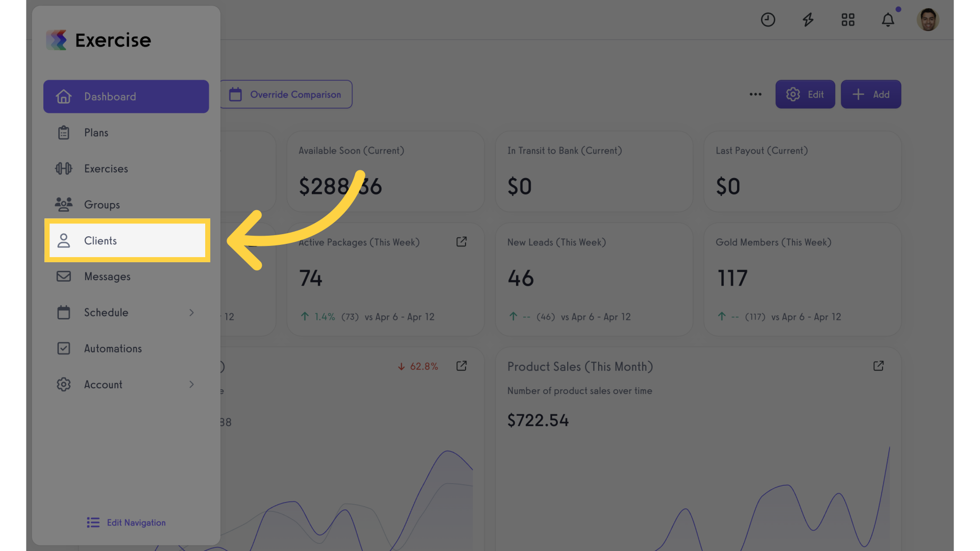Image resolution: width=980 pixels, height=551 pixels.
Task: Click the Schedule calendar icon
Action: tap(64, 312)
